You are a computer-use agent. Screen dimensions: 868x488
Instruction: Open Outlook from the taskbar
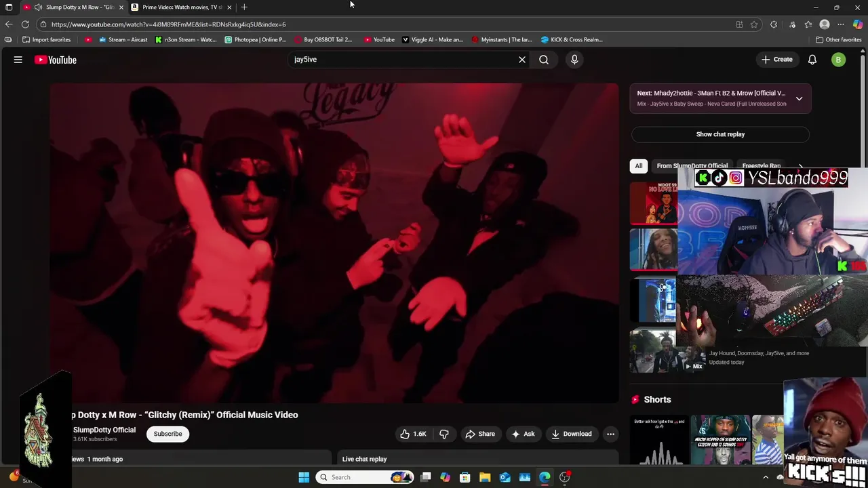tap(505, 477)
